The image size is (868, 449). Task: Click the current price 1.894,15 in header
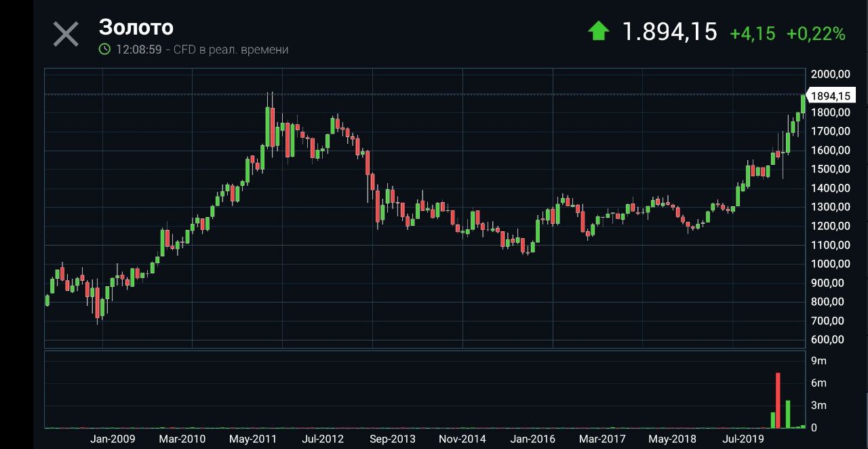click(x=669, y=32)
